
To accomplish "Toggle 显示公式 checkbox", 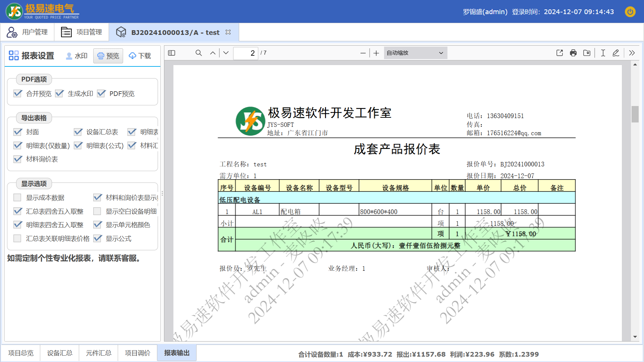I will 97,239.
